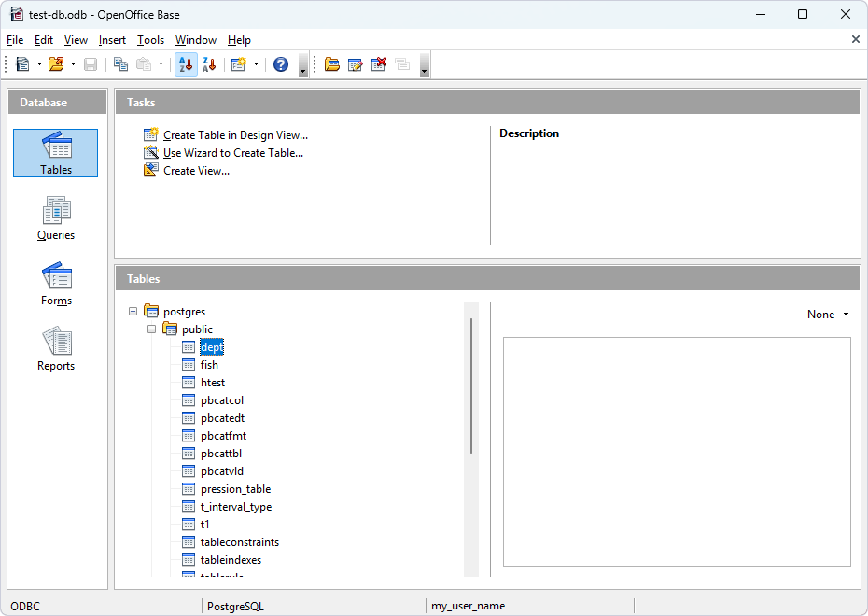Open the Queries section in sidebar
The width and height of the screenshot is (868, 616).
click(55, 218)
